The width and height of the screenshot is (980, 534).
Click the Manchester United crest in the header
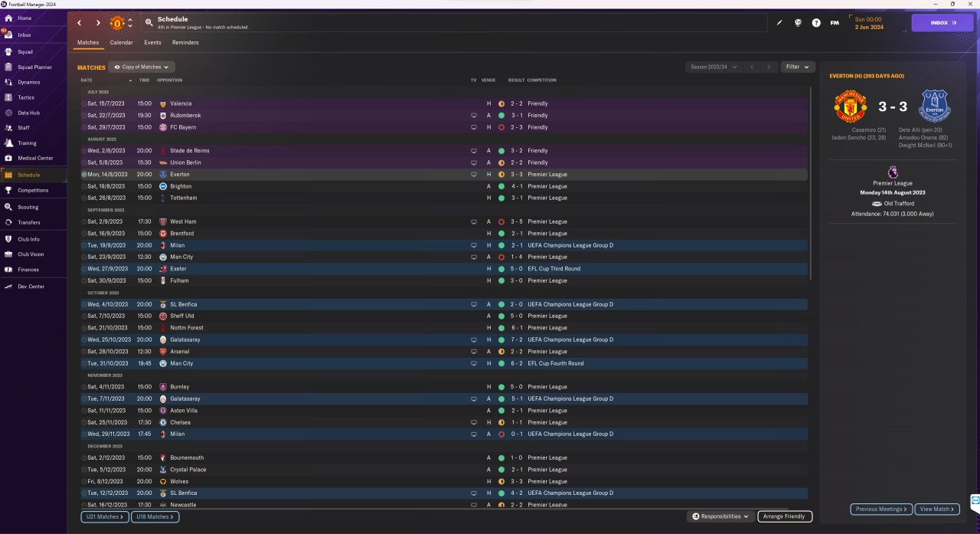[x=117, y=22]
